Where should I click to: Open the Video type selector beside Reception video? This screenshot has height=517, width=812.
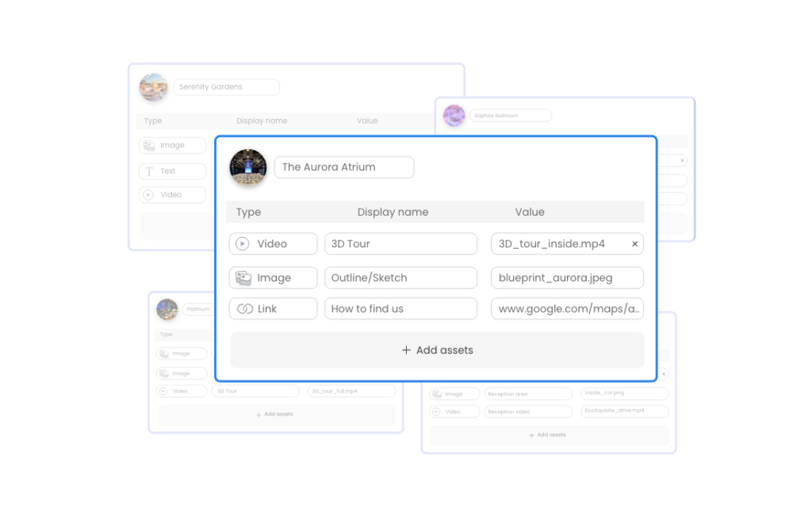pos(454,412)
